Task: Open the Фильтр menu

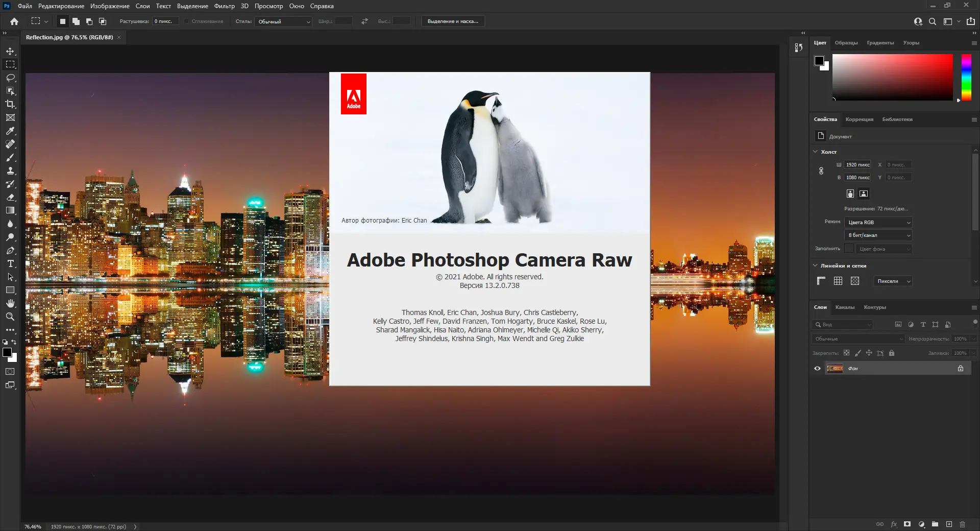Action: pyautogui.click(x=224, y=6)
